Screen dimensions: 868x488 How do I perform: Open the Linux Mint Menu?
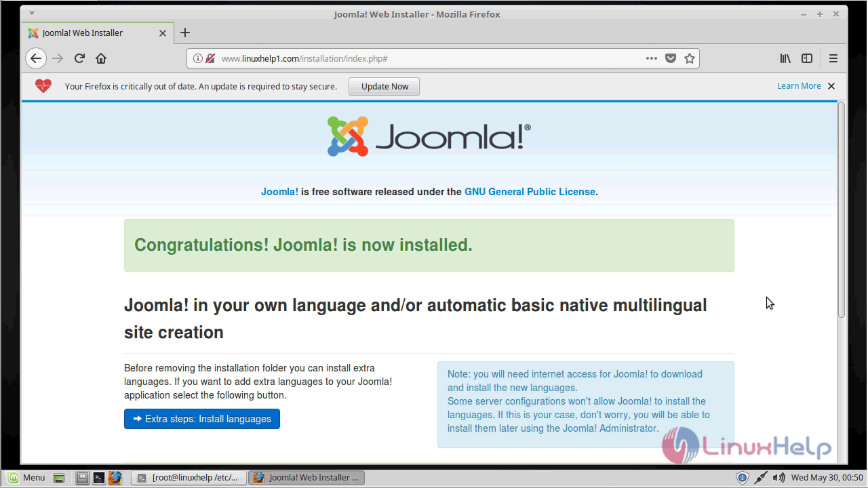(x=24, y=477)
